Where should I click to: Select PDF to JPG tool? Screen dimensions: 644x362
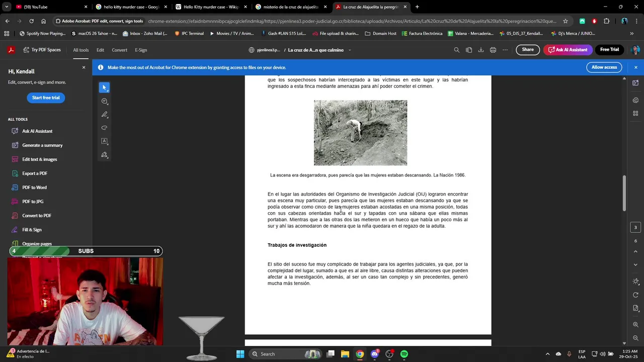(33, 202)
